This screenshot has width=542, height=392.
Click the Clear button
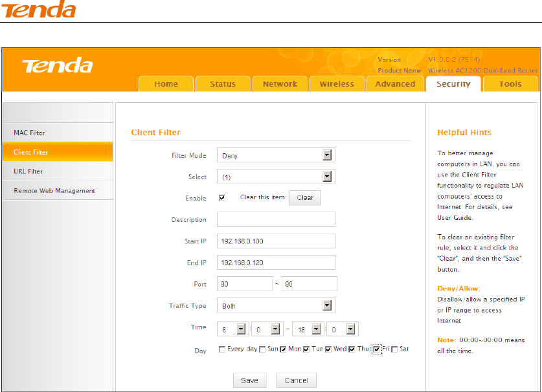tap(305, 198)
